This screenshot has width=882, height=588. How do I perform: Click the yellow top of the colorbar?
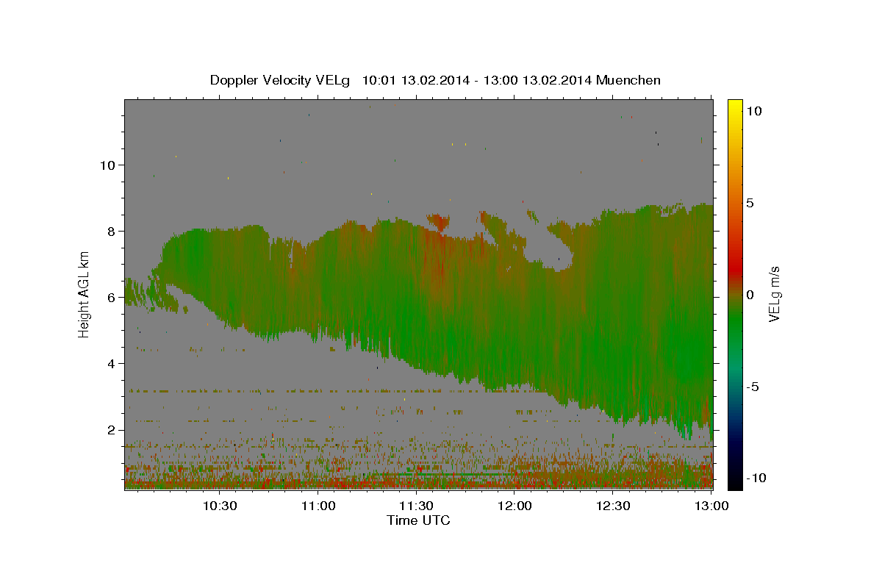(735, 104)
